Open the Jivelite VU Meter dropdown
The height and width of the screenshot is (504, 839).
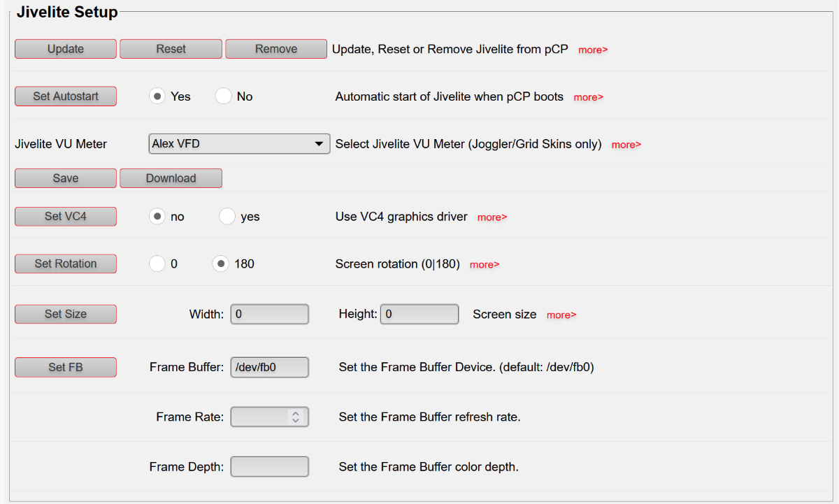point(239,144)
